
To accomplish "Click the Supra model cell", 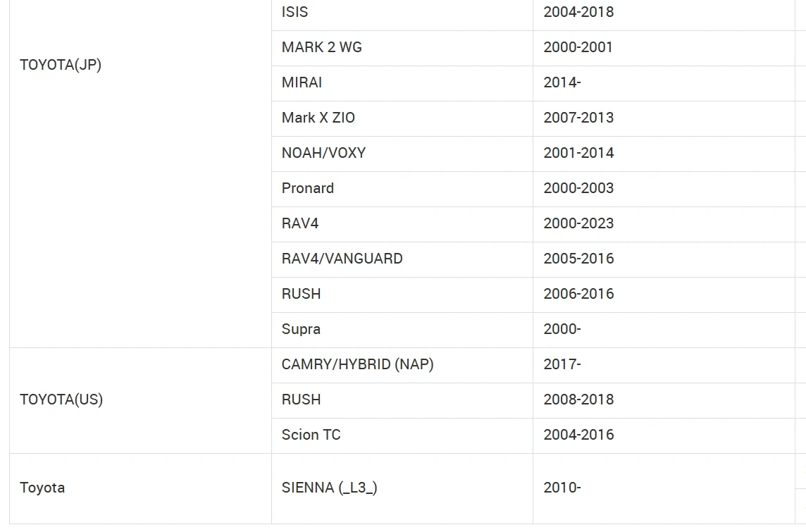I will pos(402,330).
